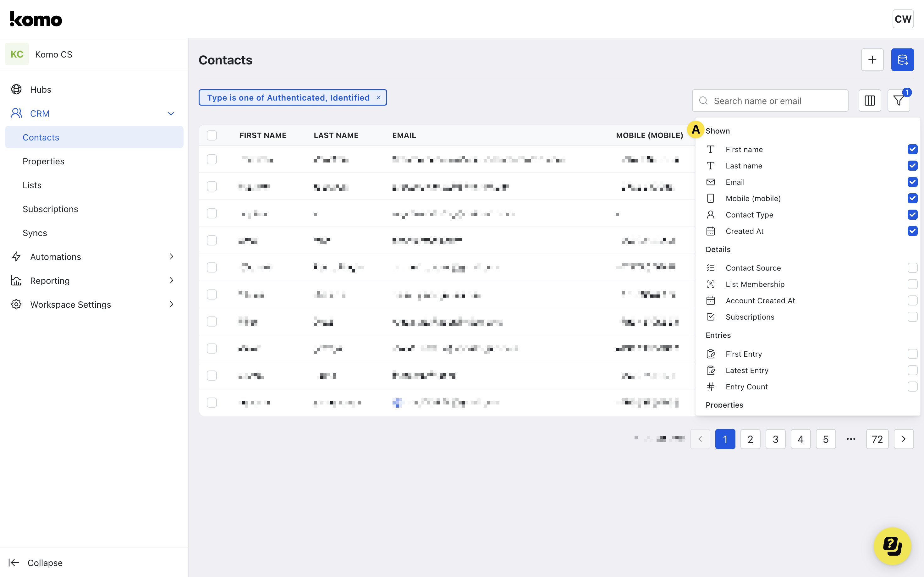Viewport: 924px width, 577px height.
Task: Expand the Workspace Settings menu
Action: coord(171,305)
